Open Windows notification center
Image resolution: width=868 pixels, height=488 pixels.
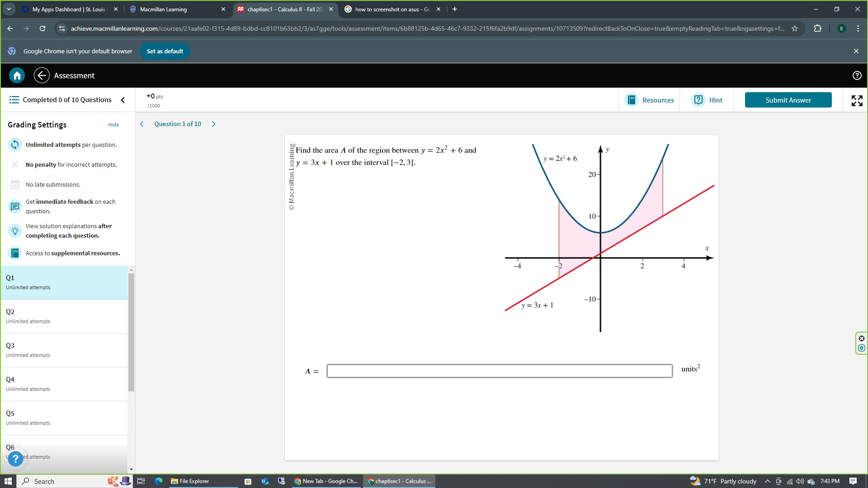pos(853,481)
